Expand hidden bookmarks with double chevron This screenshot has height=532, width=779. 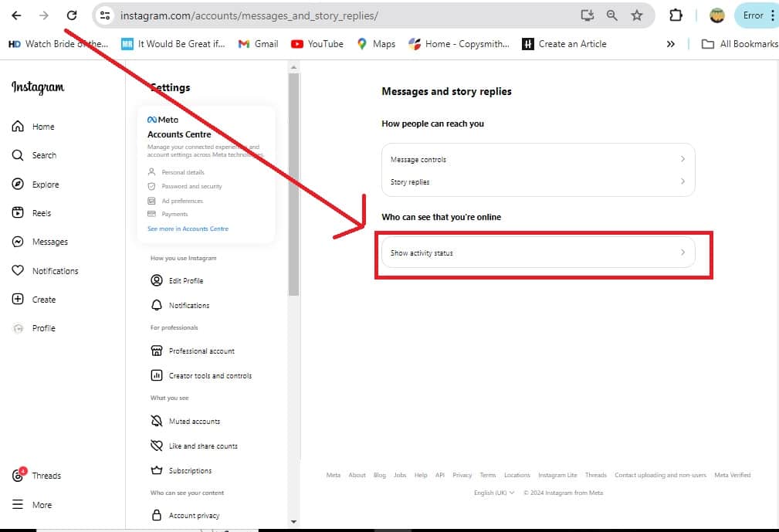click(x=671, y=44)
